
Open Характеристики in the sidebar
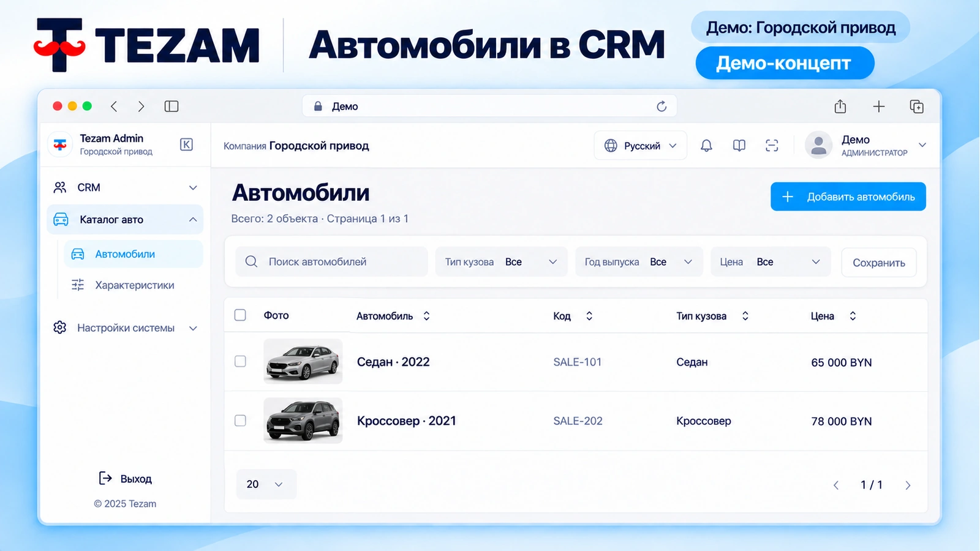click(x=134, y=285)
